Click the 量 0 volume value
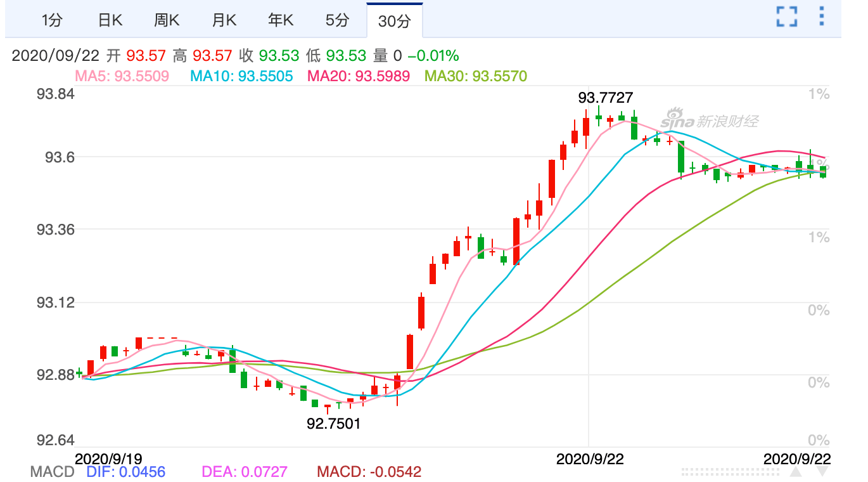 388,56
